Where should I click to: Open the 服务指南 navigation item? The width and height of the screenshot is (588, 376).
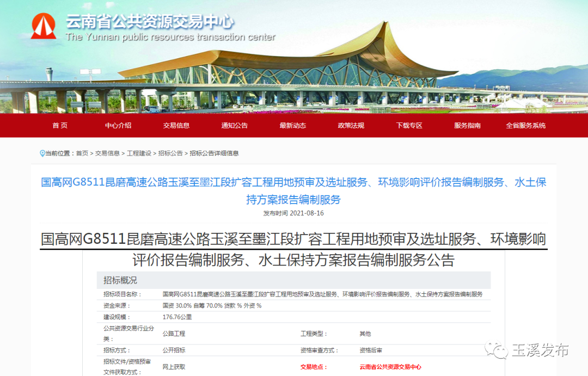[467, 125]
